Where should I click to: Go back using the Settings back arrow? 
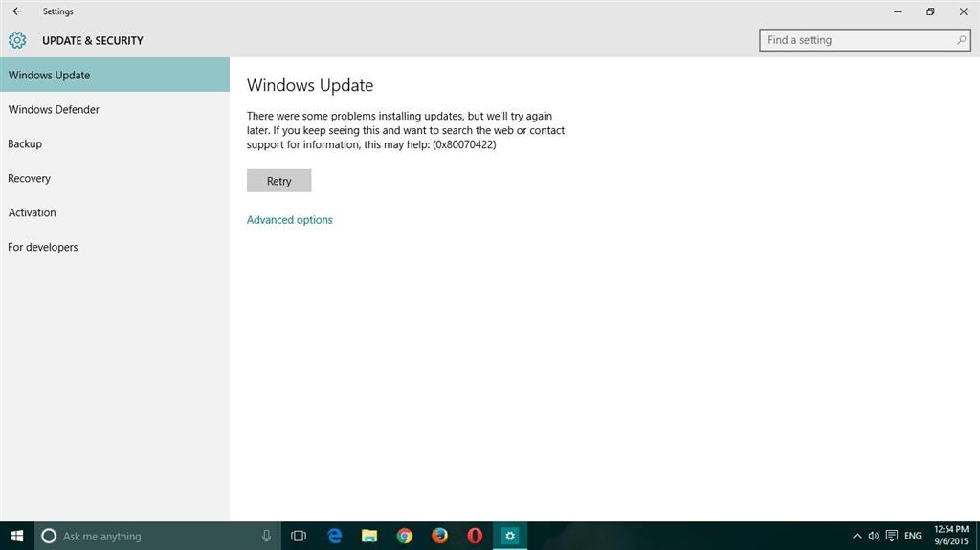point(17,11)
